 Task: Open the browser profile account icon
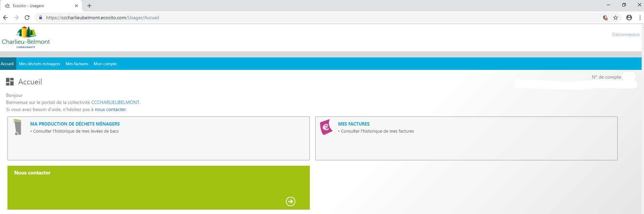(629, 18)
